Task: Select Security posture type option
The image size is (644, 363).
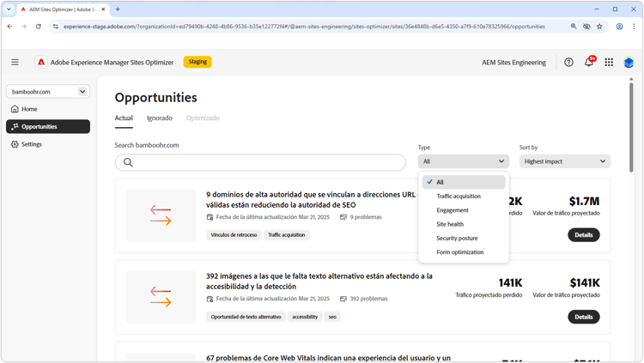Action: [464, 239]
